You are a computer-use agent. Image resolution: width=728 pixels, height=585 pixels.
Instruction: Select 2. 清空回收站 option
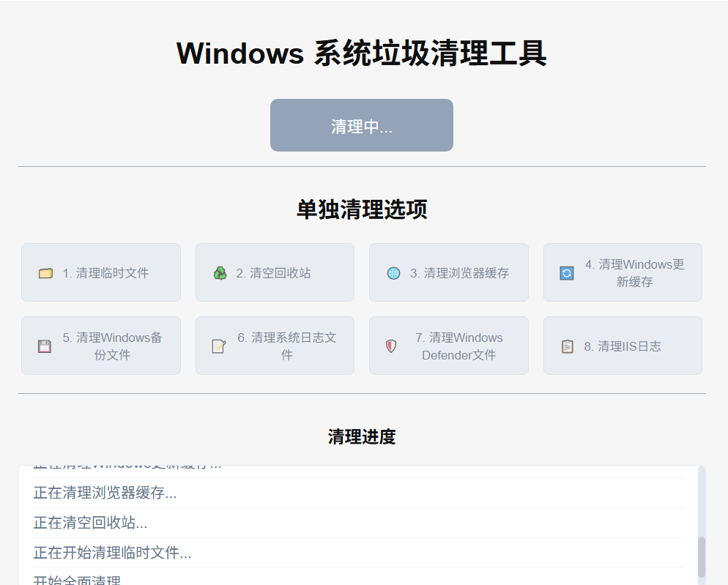point(275,272)
